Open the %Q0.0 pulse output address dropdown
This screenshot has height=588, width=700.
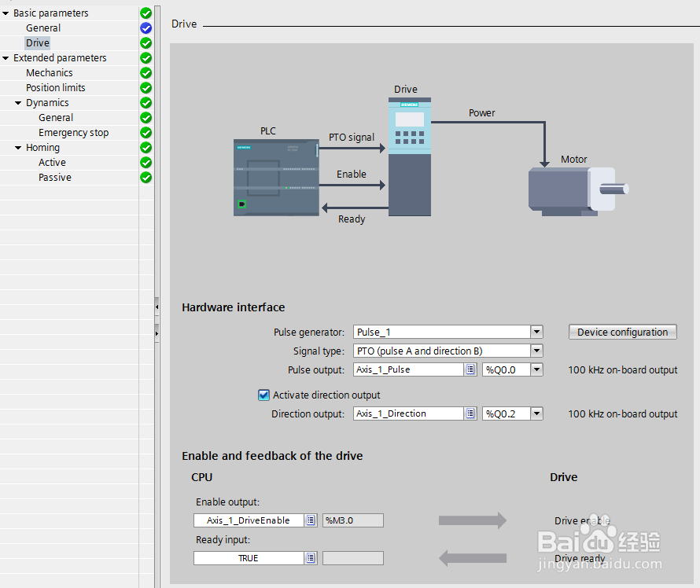pos(536,369)
